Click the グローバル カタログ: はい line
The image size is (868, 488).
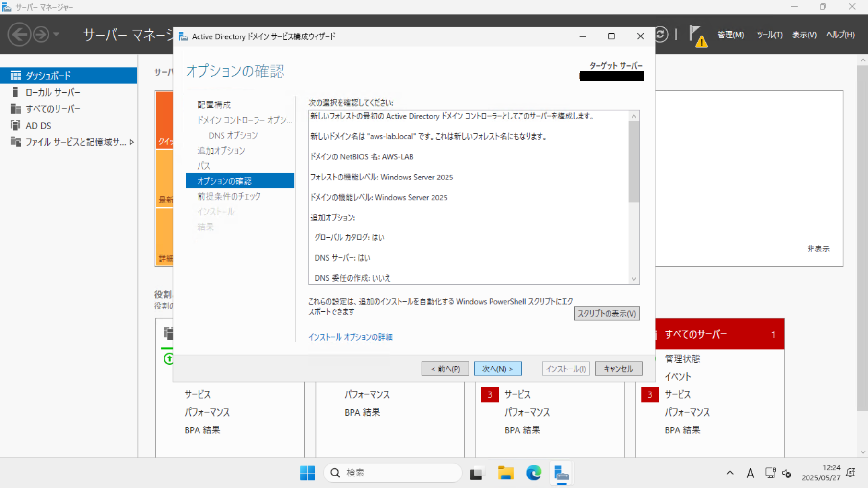349,238
